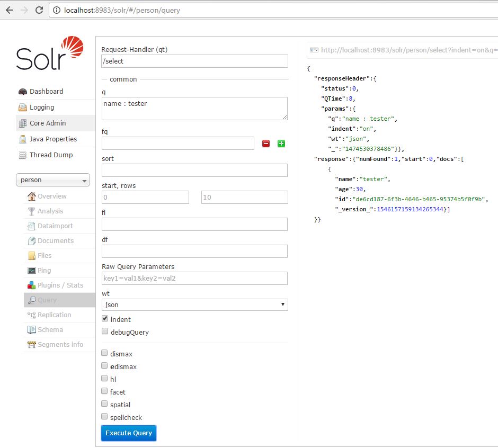Click the Schema book icon

31,329
